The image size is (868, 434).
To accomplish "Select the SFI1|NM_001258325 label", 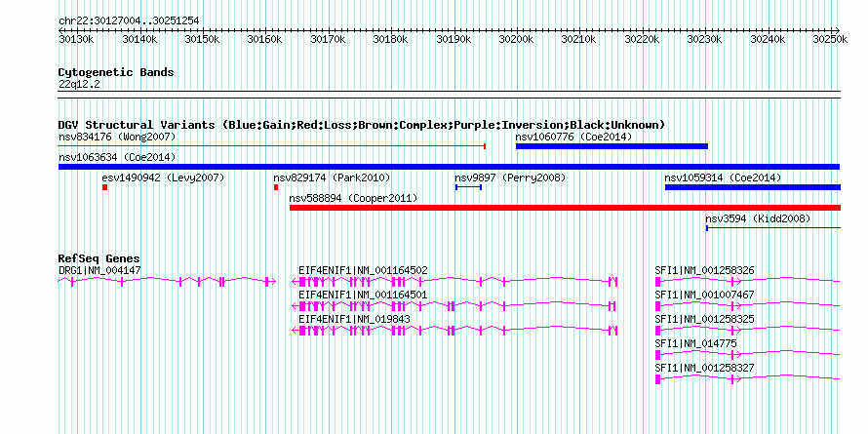I will tap(704, 319).
